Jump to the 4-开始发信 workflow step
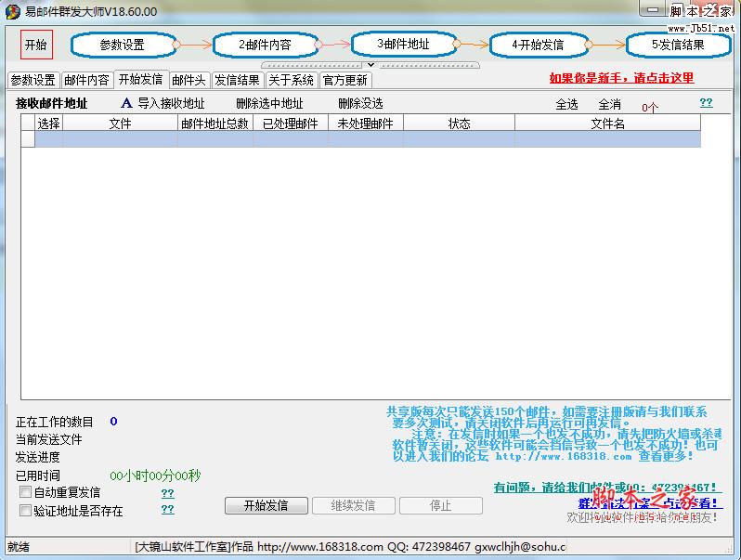This screenshot has height=560, width=741. pyautogui.click(x=538, y=45)
